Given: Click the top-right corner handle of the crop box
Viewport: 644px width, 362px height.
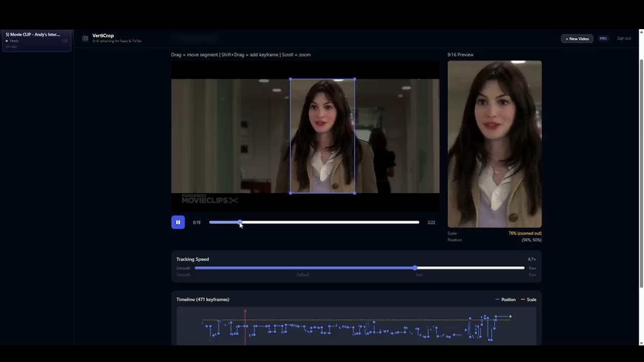Looking at the screenshot, I should click(355, 79).
